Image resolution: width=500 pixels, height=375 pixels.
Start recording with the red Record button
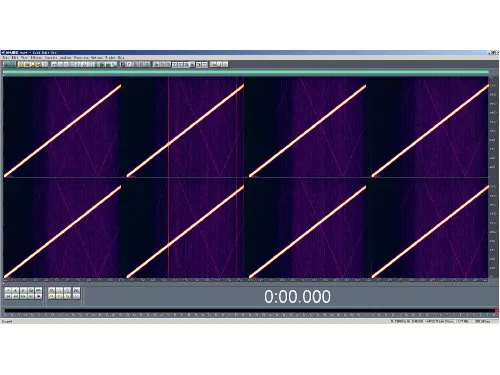38,296
